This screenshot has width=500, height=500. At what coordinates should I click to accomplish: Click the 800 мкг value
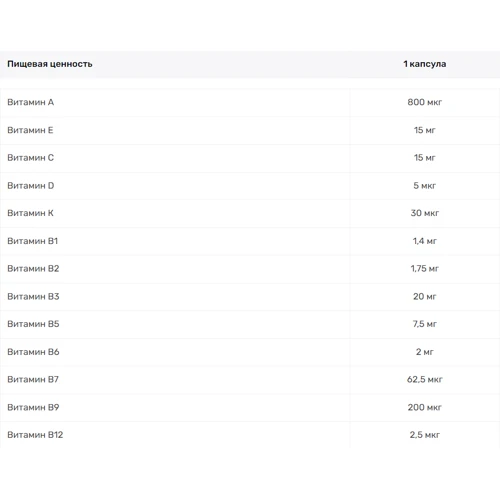(x=424, y=102)
